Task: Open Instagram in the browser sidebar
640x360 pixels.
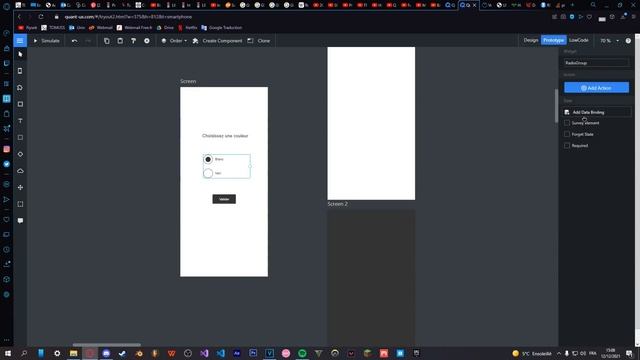Action: coord(7,149)
